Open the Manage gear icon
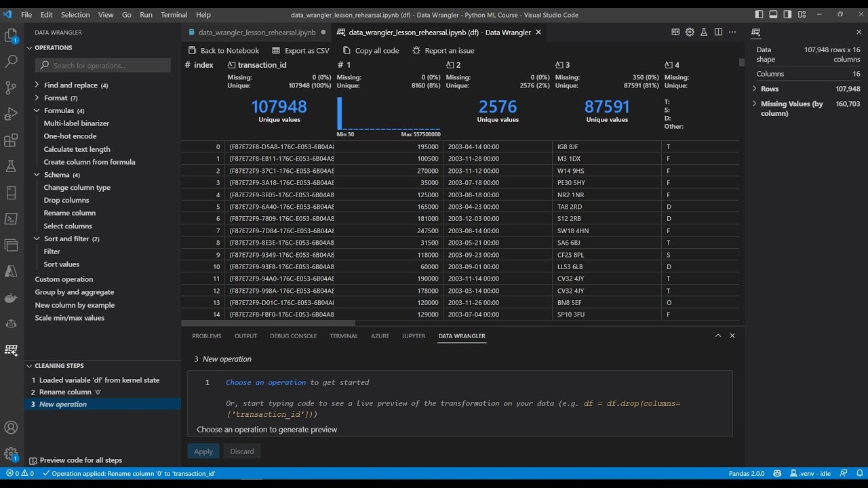The width and height of the screenshot is (868, 488). (11, 453)
